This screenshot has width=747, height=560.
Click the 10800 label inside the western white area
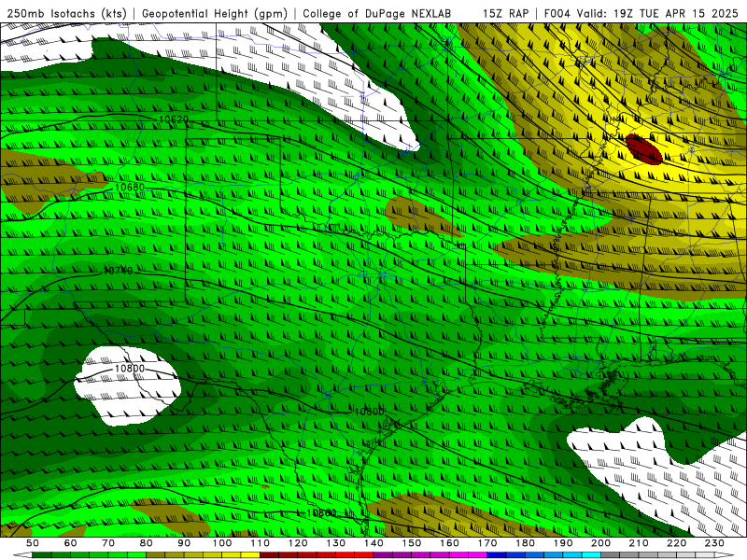[x=129, y=369]
